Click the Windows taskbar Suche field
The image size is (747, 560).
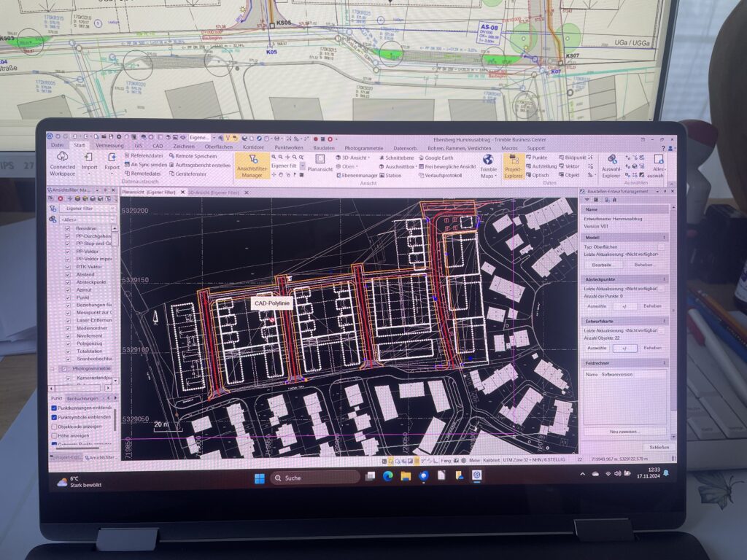315,478
